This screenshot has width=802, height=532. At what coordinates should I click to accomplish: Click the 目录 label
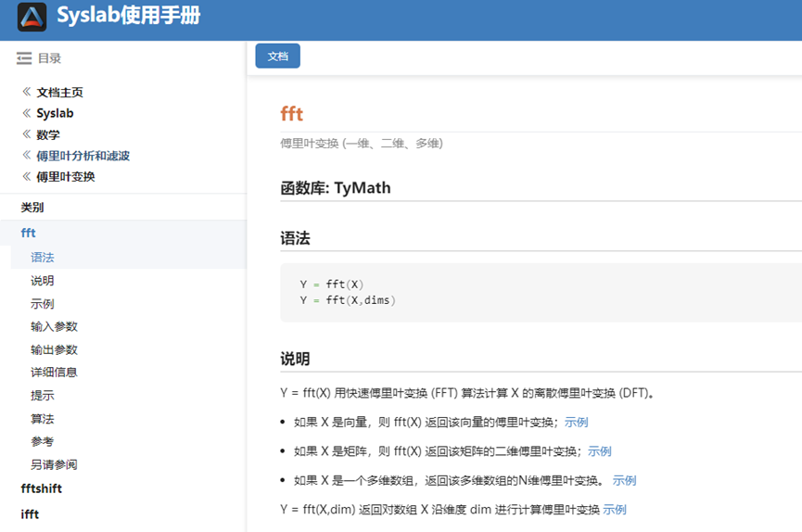(50, 58)
